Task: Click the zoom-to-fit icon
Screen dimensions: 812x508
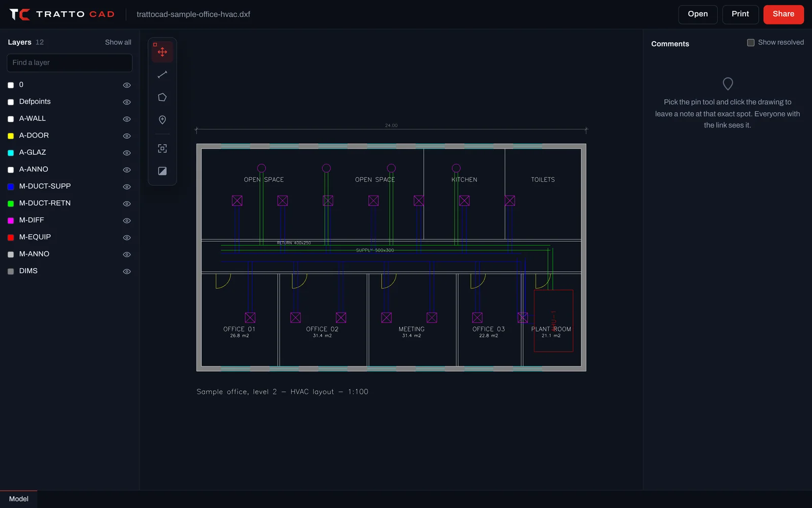Action: point(162,148)
